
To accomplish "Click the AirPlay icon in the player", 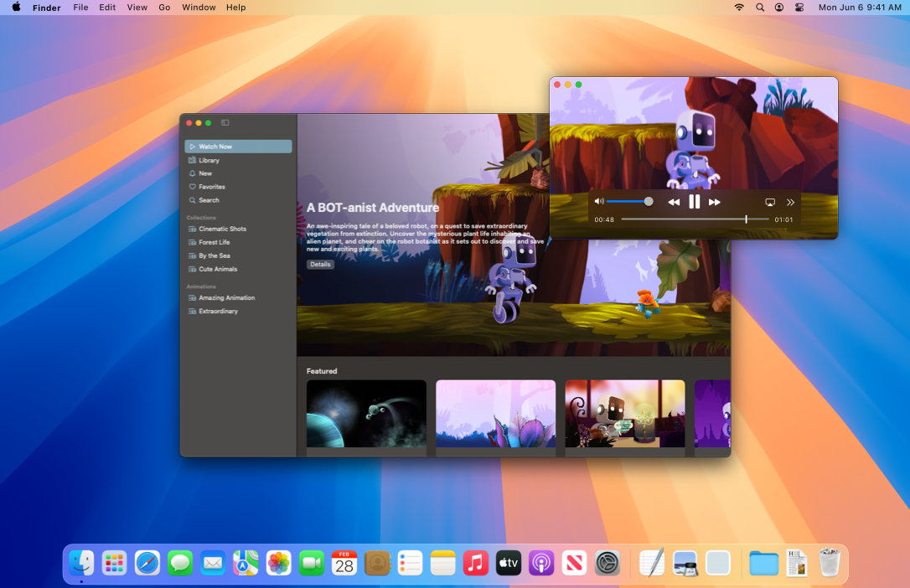I will coord(769,201).
